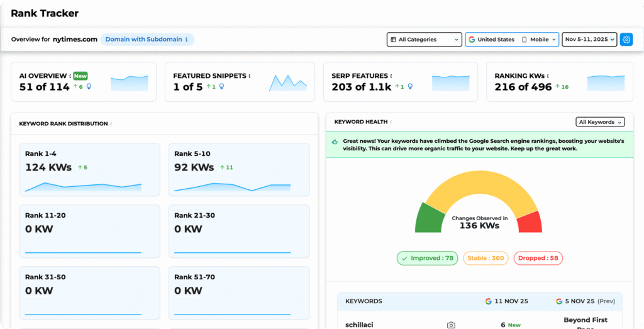The height and width of the screenshot is (329, 644).
Task: Click info icon next to Keyword Health
Action: tap(391, 122)
